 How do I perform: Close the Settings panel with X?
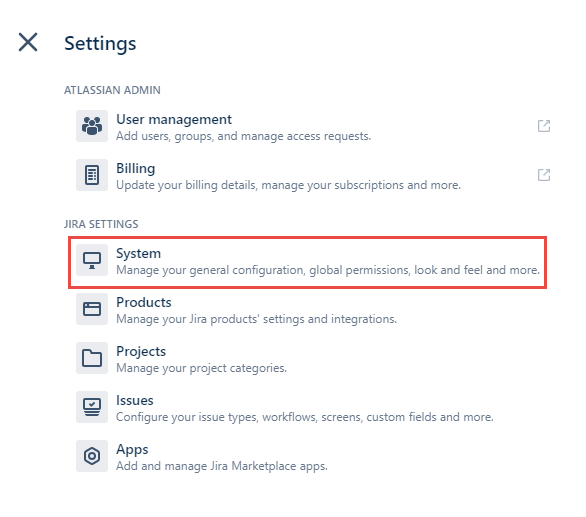coord(28,42)
